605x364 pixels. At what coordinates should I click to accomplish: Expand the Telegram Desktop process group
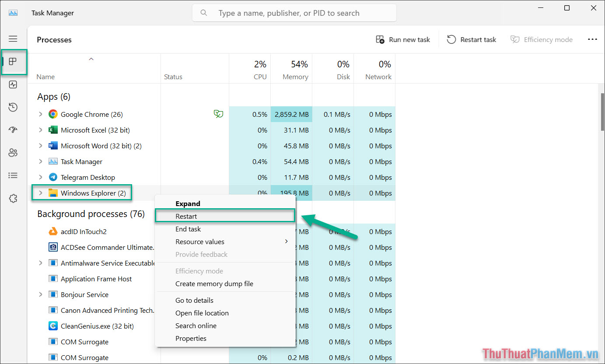(40, 177)
